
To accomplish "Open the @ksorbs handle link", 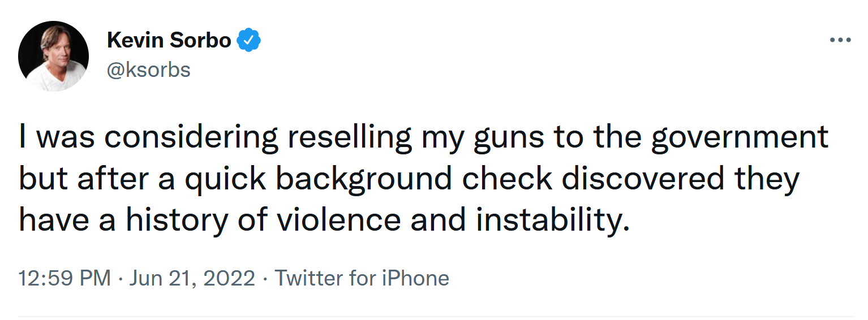I will [x=148, y=70].
